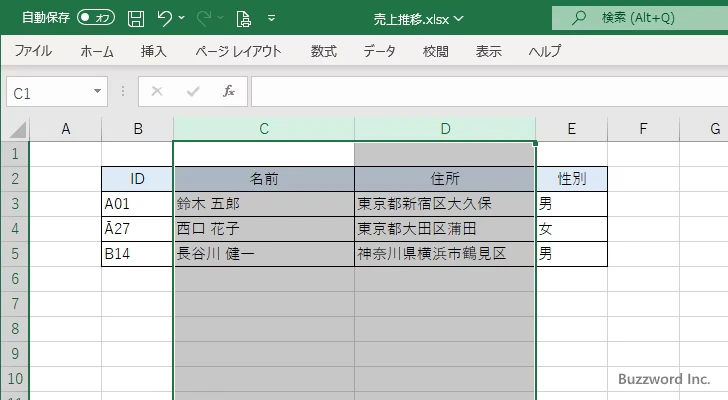
Task: Click the search magnifier icon
Action: (578, 18)
